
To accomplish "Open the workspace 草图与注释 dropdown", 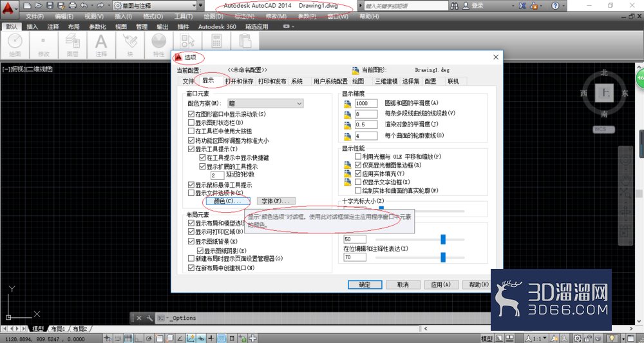I will [155, 6].
